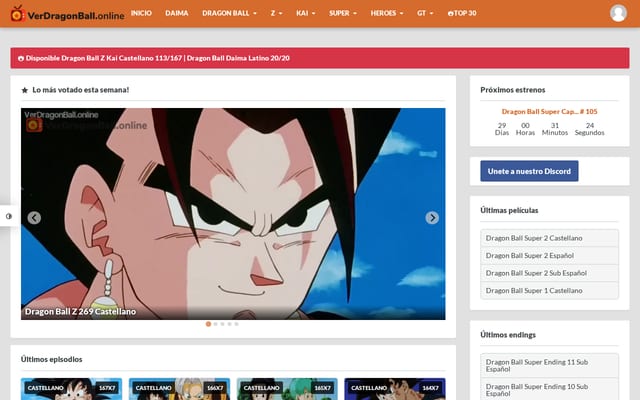This screenshot has width=640, height=400.
Task: Expand the SUPER dropdown menu
Action: pyautogui.click(x=343, y=13)
